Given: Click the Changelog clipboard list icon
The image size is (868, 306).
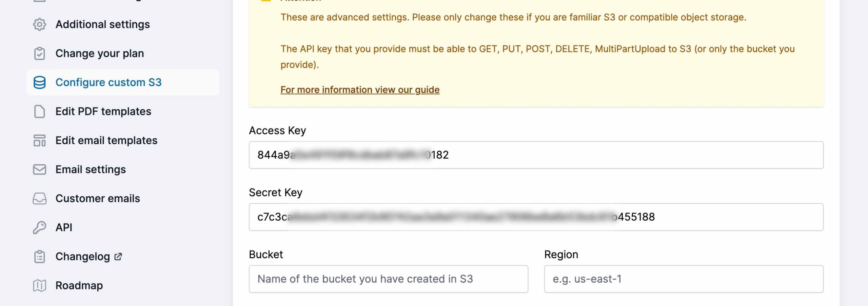Looking at the screenshot, I should point(40,257).
